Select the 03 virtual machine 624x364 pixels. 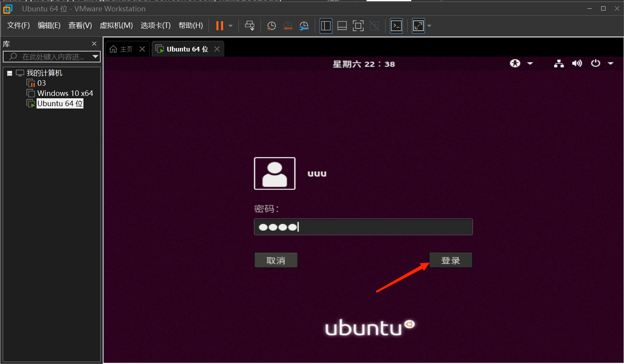[x=41, y=83]
